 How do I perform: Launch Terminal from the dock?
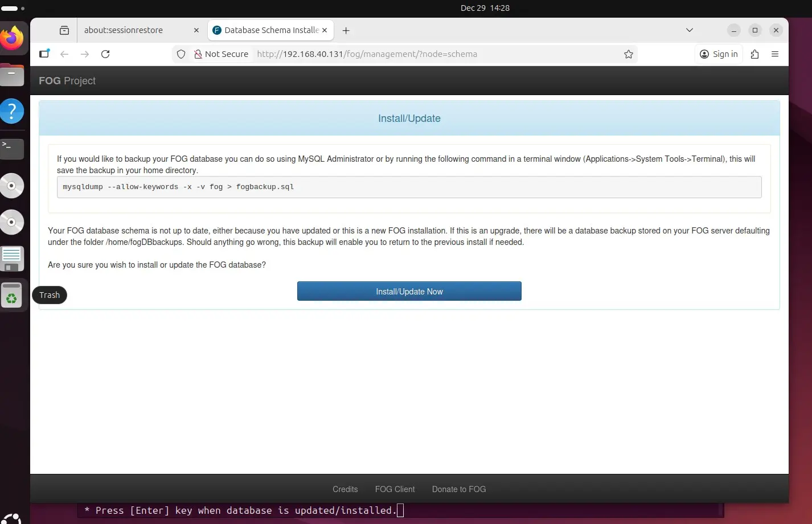[x=12, y=148]
